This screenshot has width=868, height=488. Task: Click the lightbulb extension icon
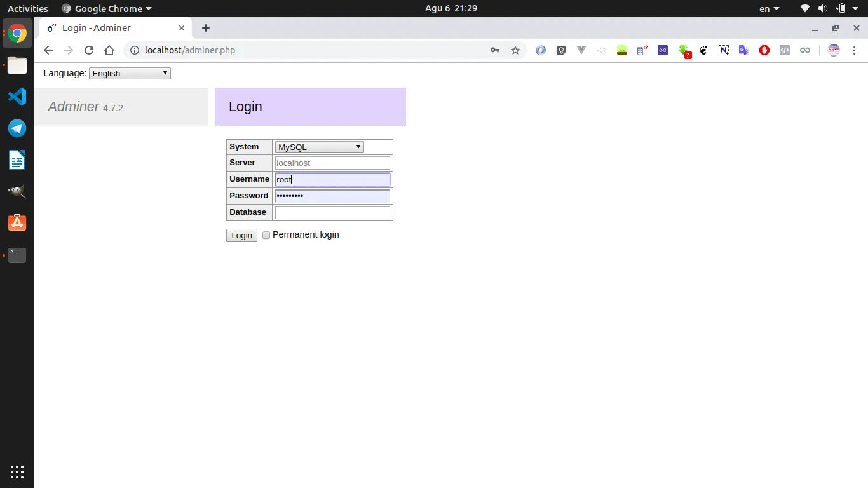point(561,50)
